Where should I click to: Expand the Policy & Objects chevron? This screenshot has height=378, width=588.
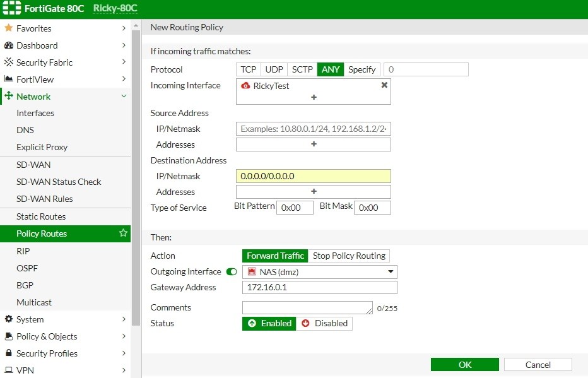tap(124, 336)
